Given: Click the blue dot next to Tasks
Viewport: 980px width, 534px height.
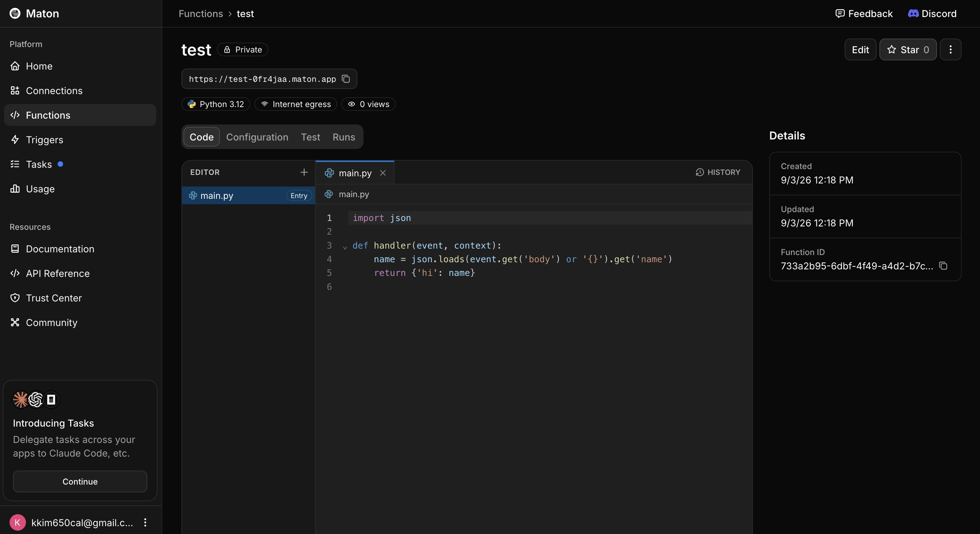Looking at the screenshot, I should point(60,164).
